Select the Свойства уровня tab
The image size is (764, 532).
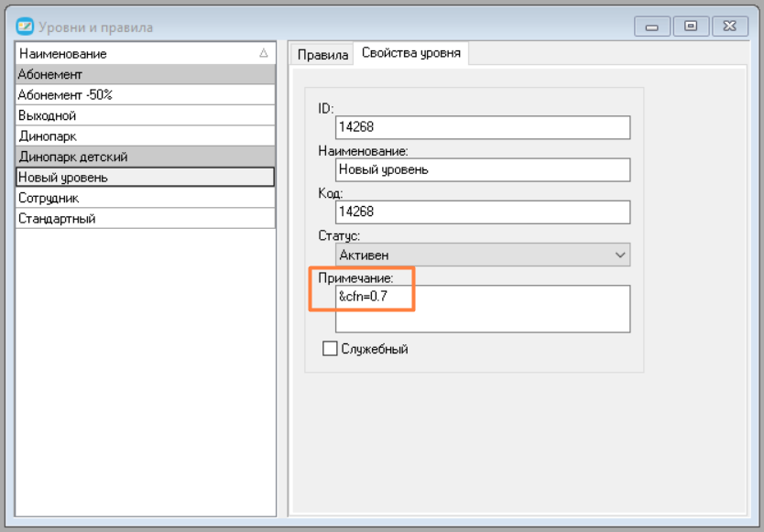pyautogui.click(x=410, y=53)
